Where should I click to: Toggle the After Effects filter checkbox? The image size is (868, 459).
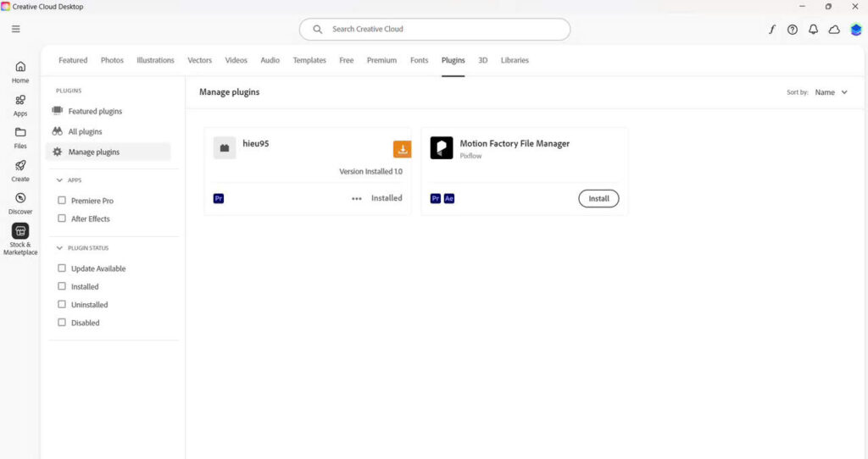62,218
